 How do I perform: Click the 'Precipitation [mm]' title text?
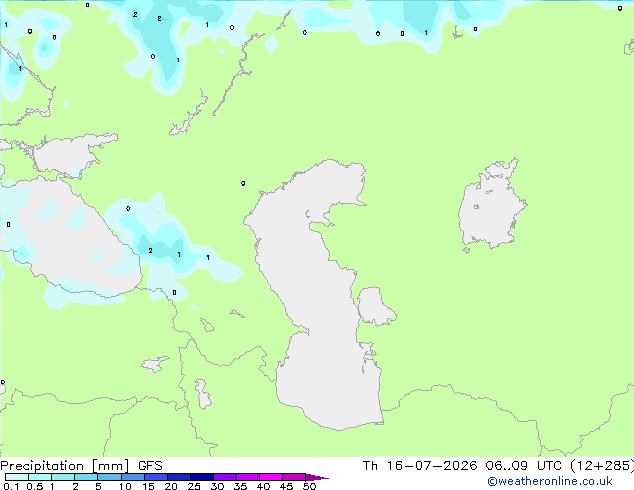[65, 466]
